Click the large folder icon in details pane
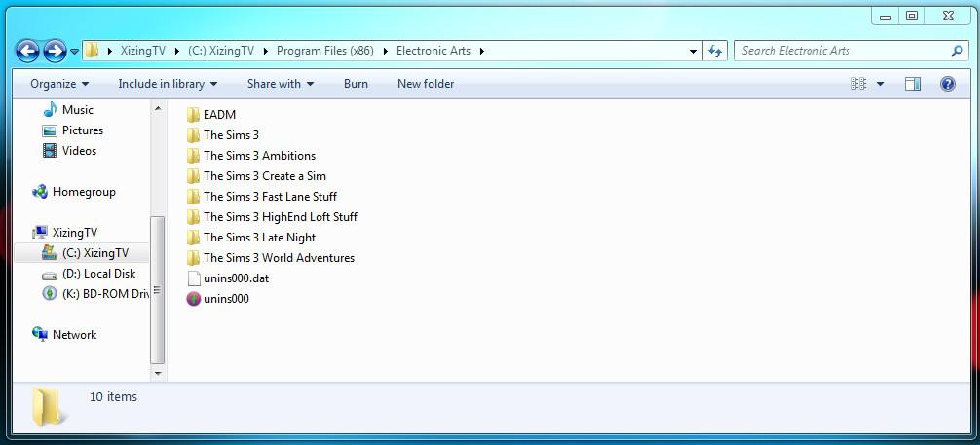This screenshot has height=445, width=980. (x=48, y=406)
